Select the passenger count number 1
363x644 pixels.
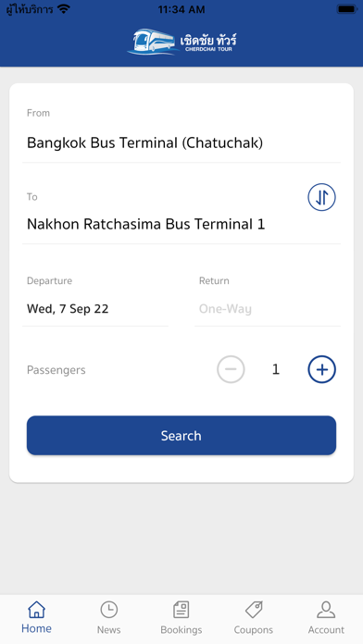click(276, 369)
